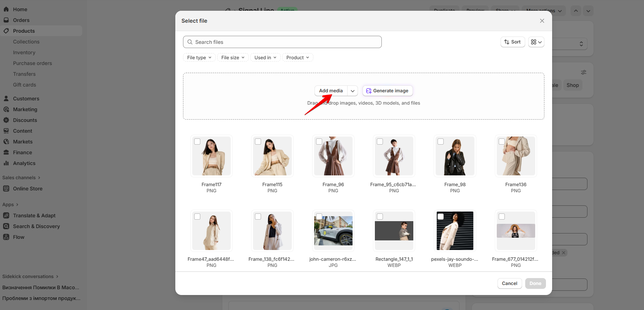Click the Generate image button
The width and height of the screenshot is (644, 310).
(388, 91)
